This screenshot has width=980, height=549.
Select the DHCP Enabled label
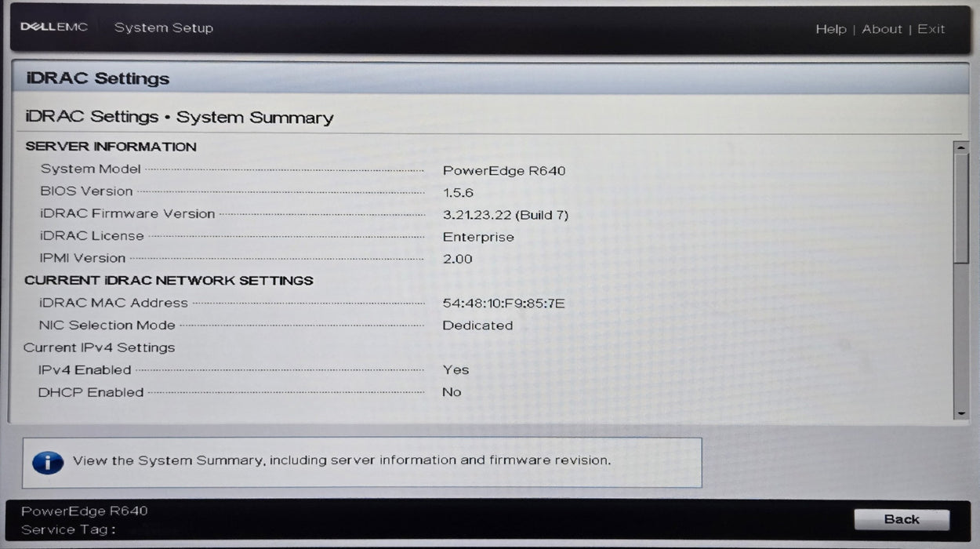(91, 392)
